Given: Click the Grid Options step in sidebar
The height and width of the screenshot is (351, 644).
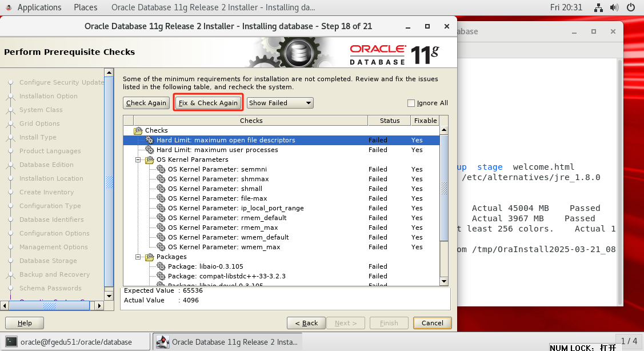Looking at the screenshot, I should coord(39,123).
